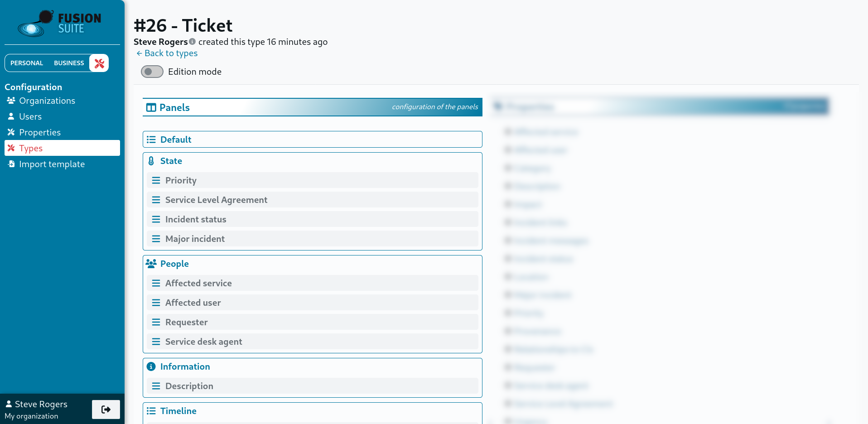Click the configuration wrench icon tab
Viewport: 868px width, 424px height.
(99, 63)
